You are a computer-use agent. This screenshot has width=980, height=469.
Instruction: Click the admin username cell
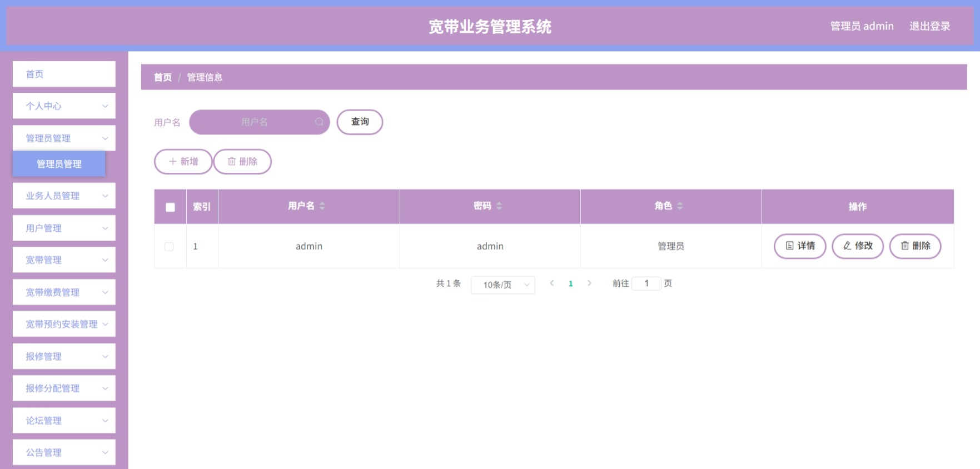(x=309, y=246)
